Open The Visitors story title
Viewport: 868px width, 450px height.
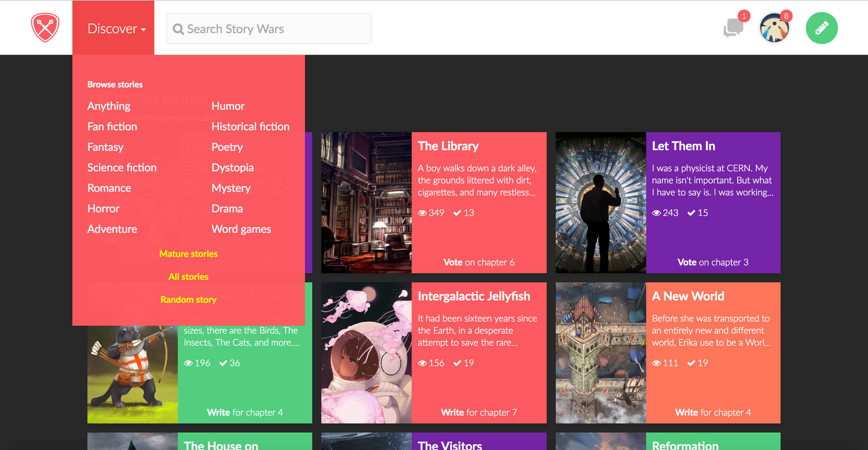pyautogui.click(x=450, y=445)
